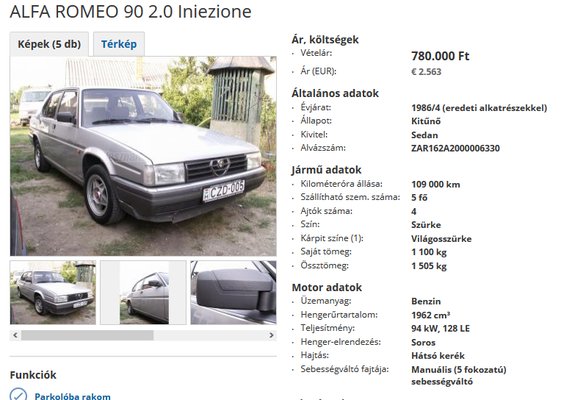This screenshot has width=572, height=400.
Task: Click the Parkolóba rakom checkmark icon
Action: 18,395
